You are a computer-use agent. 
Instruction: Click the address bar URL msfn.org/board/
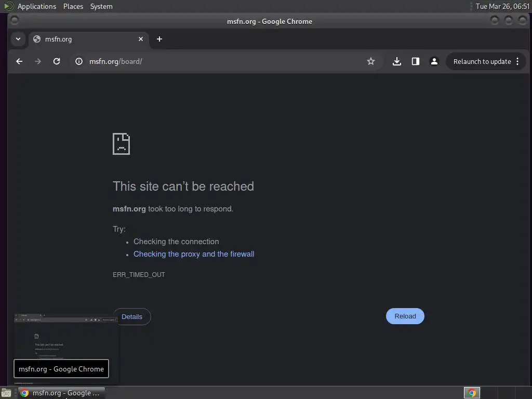click(x=116, y=61)
